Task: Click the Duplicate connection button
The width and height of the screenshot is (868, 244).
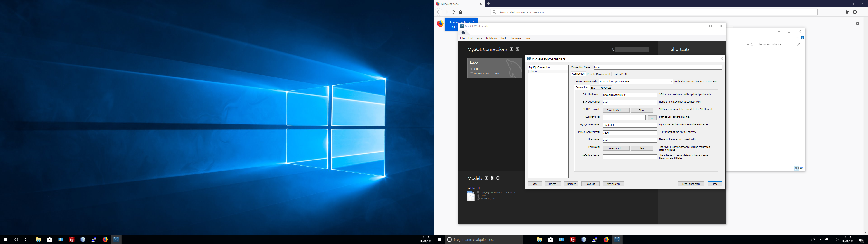Action: 571,184
